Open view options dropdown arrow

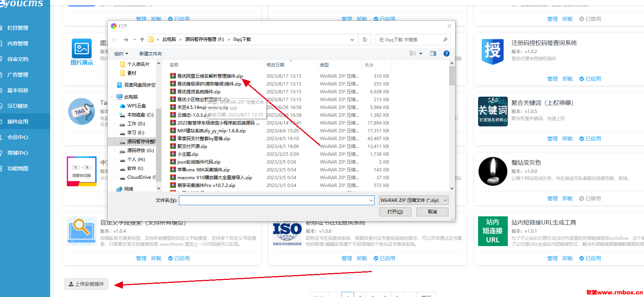click(421, 54)
